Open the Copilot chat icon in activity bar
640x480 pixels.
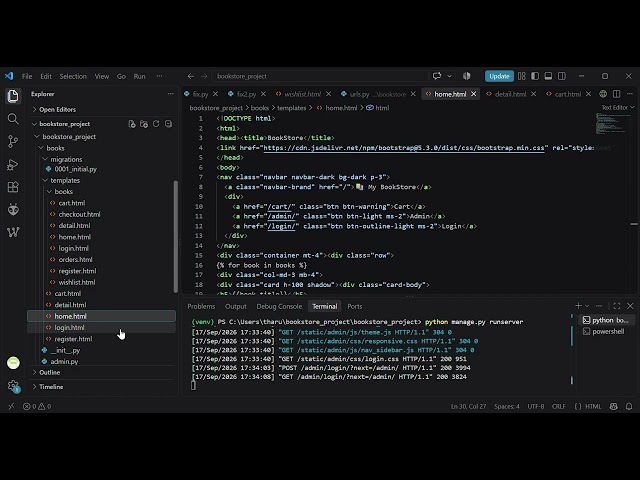point(13,210)
